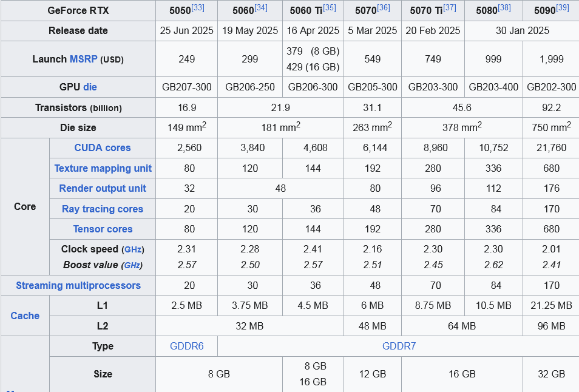Follow the Texture mapping unit link

[x=103, y=168]
